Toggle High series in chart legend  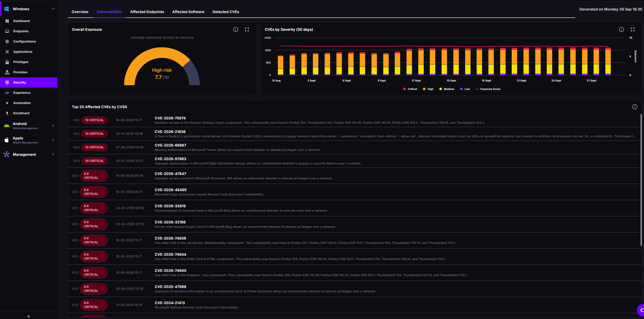click(428, 89)
